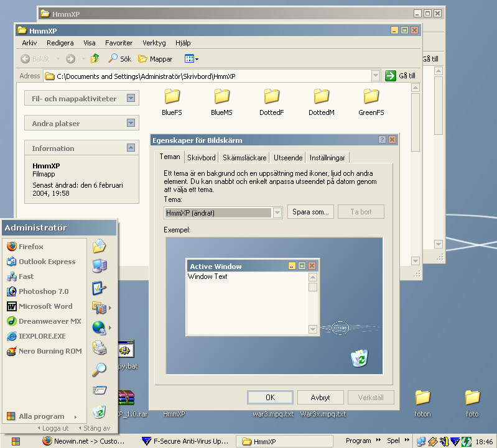Click Gå till next to address bar
Viewport: 497px width, 448px height.
[401, 76]
